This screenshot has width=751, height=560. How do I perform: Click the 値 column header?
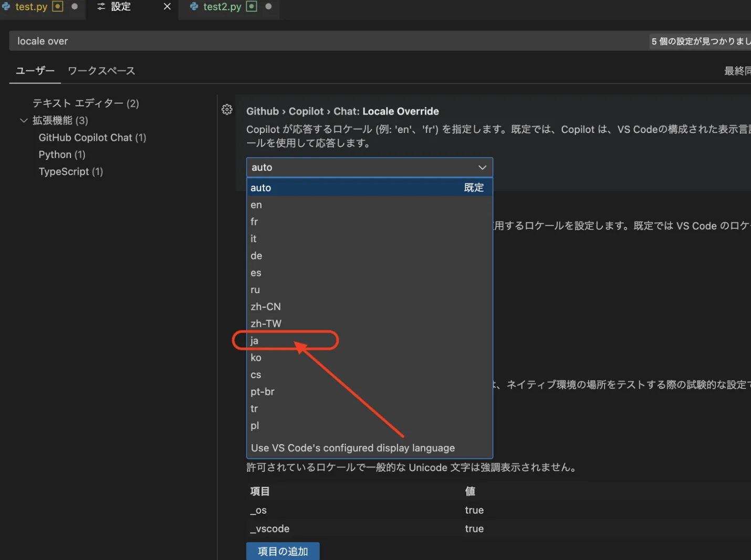coord(470,491)
